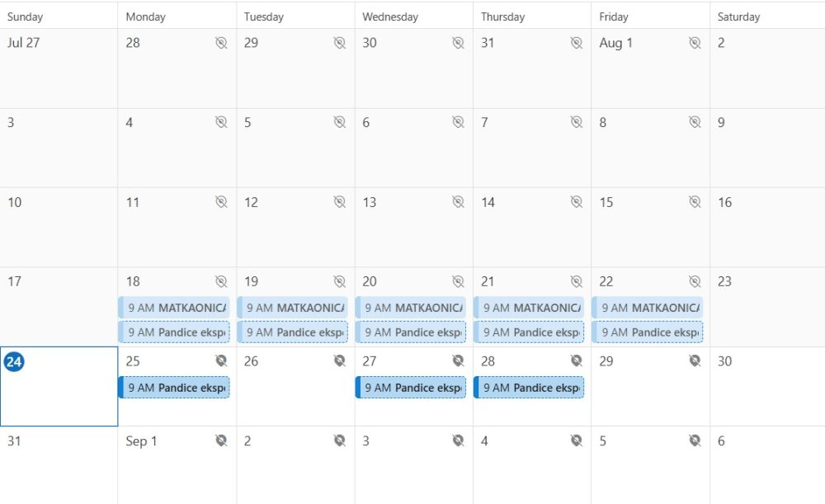
Task: Click the work location icon on Thursday 21
Action: pos(577,281)
